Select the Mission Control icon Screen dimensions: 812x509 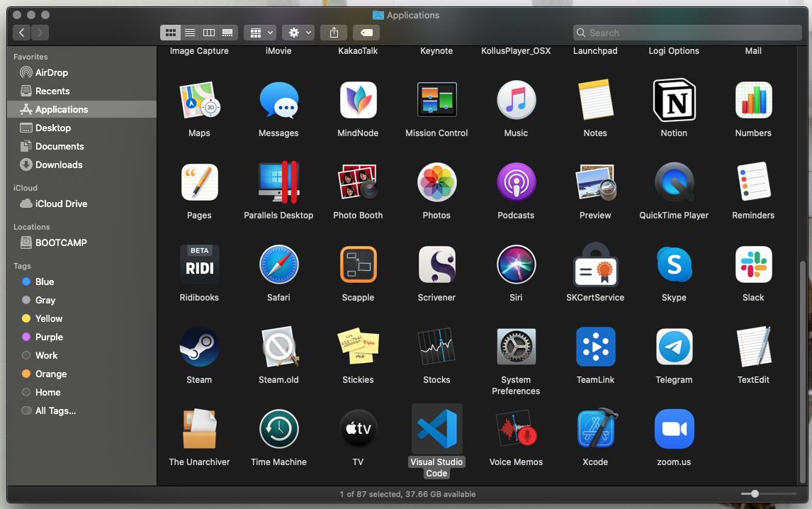[436, 100]
